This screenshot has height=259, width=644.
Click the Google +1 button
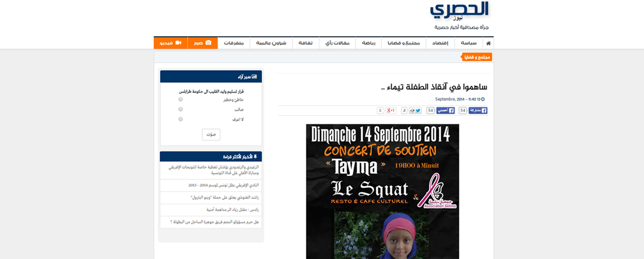(390, 111)
